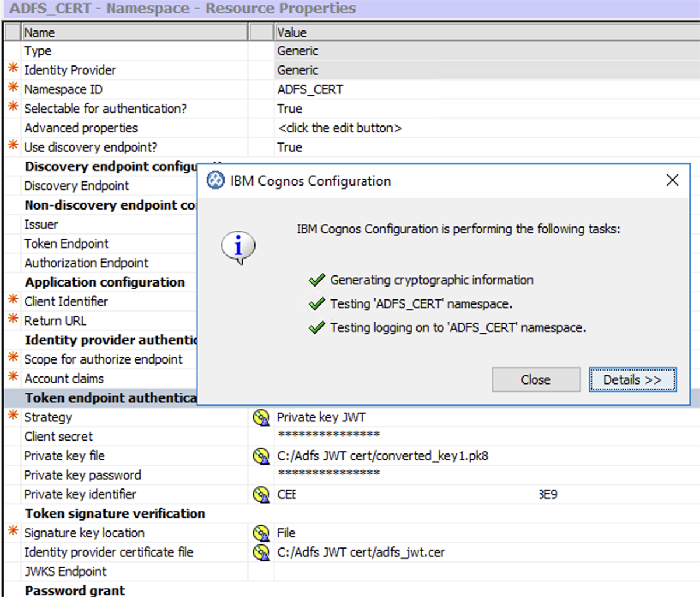This screenshot has width=700, height=597.
Task: Select the Private key password row label
Action: (83, 475)
